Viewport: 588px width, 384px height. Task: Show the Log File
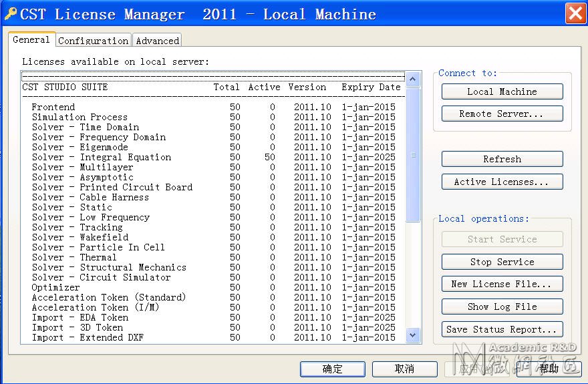[x=502, y=307]
